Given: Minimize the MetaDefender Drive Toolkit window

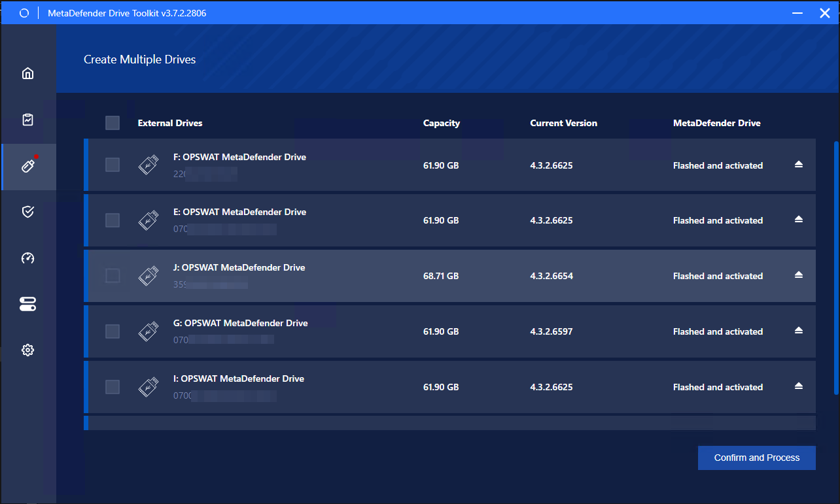Looking at the screenshot, I should 797,13.
